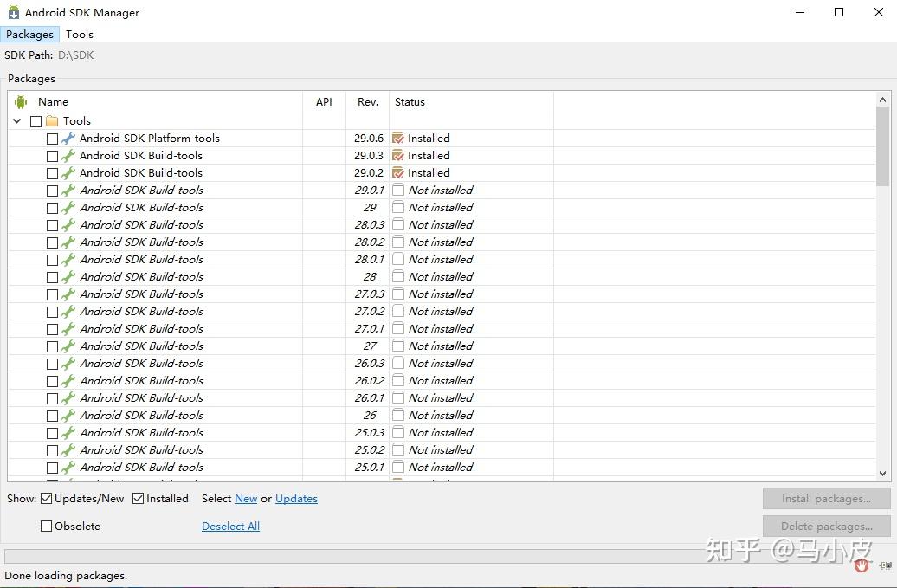Click the Android robot icon in Name header
Image resolution: width=897 pixels, height=588 pixels.
point(21,102)
